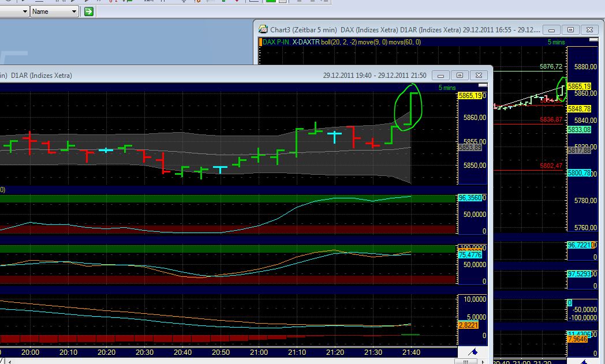The image size is (605, 364).
Task: Select the Chart3 window icon
Action: coord(262,29)
